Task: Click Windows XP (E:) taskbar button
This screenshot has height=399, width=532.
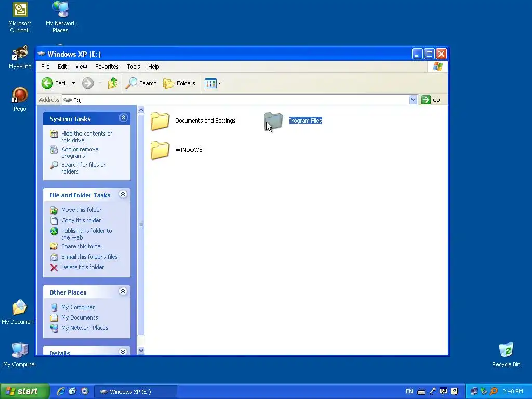Action: (x=136, y=392)
